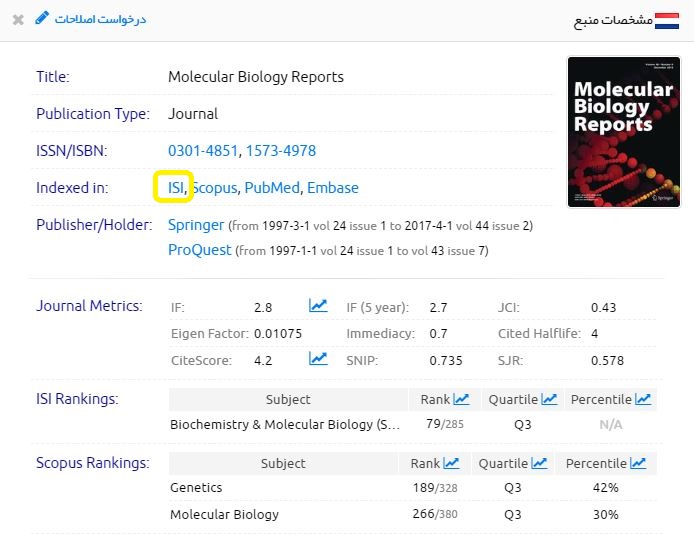Open the Scopus indexing link
This screenshot has height=548, width=694.
214,187
